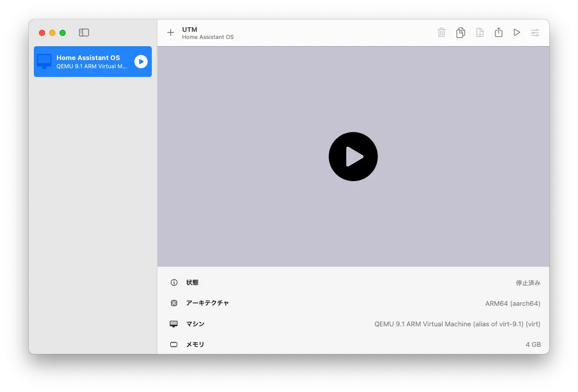Screen dimensions: 578x392
Task: Click the 停止済み status value
Action: pyautogui.click(x=528, y=283)
